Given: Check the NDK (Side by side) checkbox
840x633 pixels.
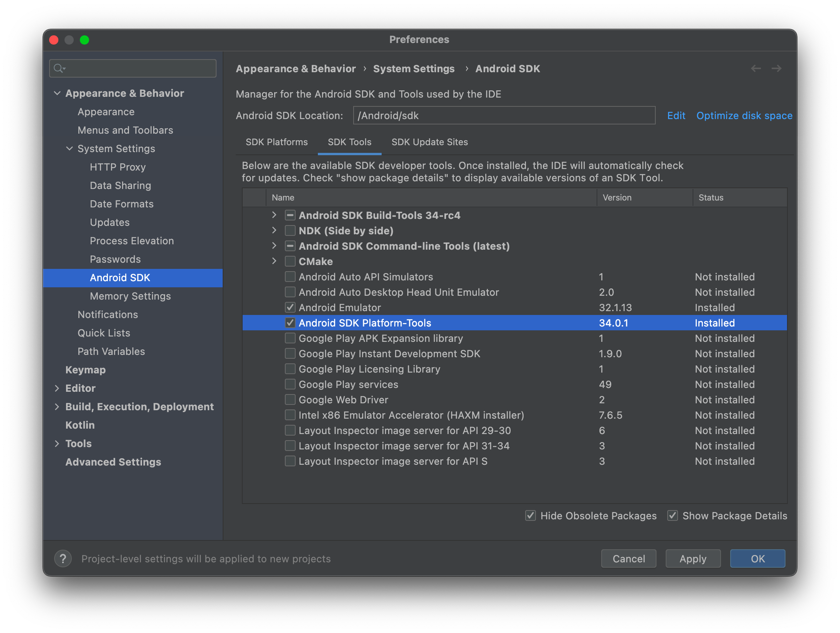Looking at the screenshot, I should (290, 230).
